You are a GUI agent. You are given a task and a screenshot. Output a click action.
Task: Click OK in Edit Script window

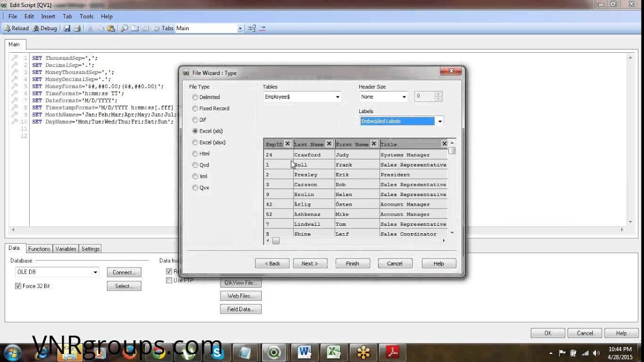tap(547, 333)
